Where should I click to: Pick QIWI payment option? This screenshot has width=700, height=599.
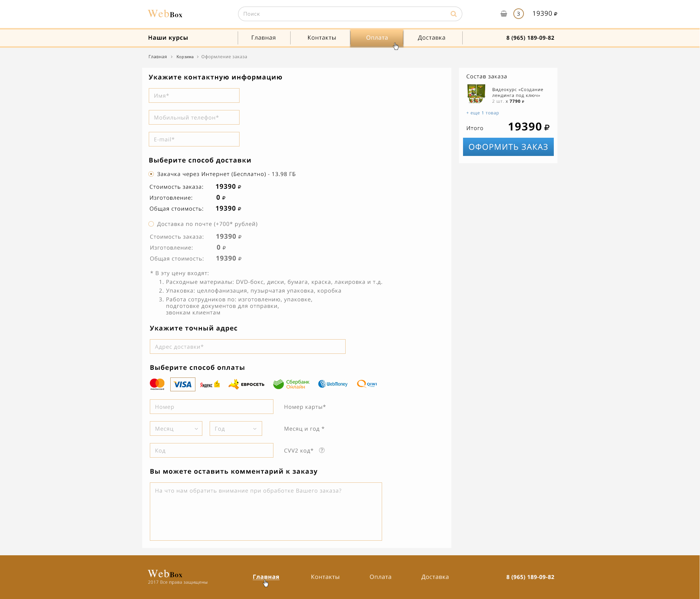pyautogui.click(x=367, y=384)
